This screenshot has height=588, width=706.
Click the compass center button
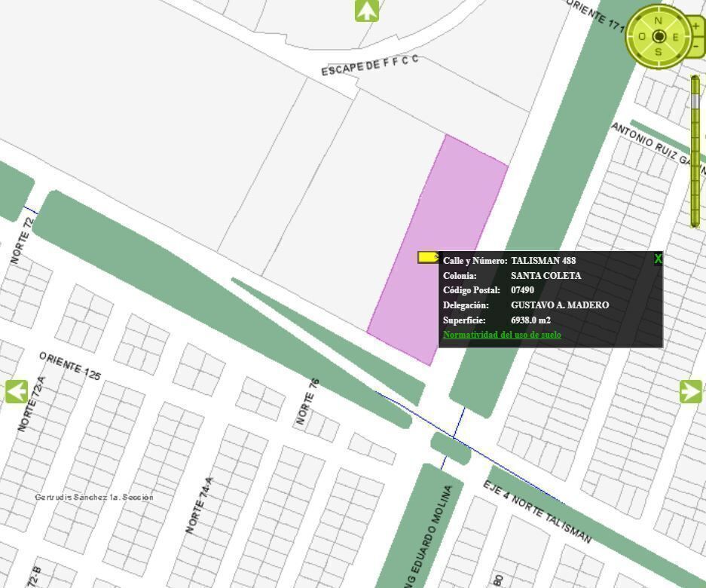[x=659, y=36]
